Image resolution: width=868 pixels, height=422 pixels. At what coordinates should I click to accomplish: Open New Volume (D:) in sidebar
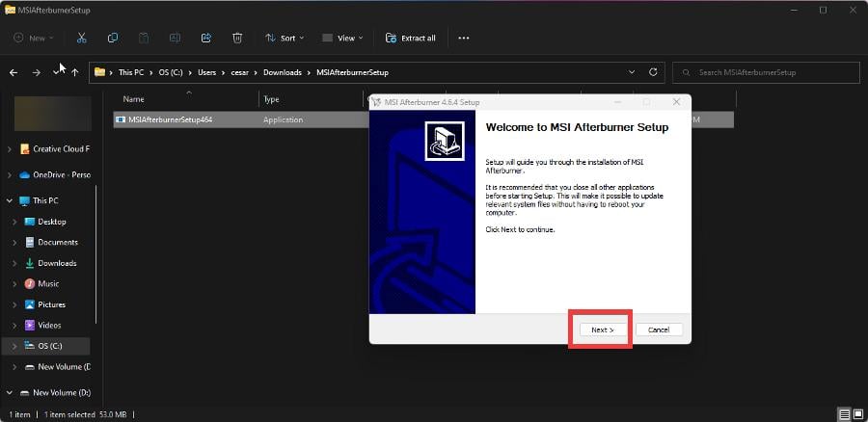coord(55,393)
